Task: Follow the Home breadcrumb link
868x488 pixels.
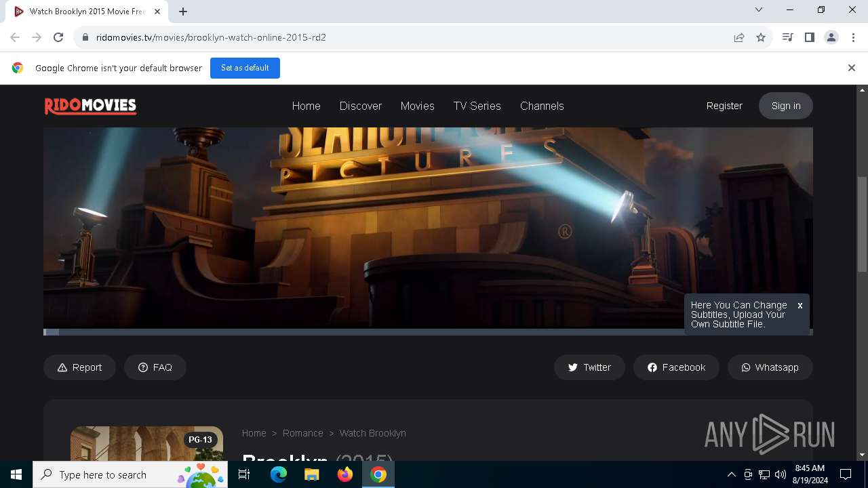Action: [x=254, y=433]
